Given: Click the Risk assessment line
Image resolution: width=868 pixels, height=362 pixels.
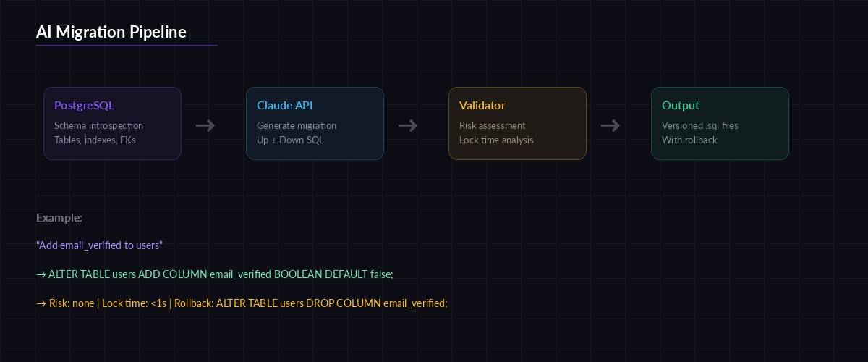Looking at the screenshot, I should click(493, 126).
